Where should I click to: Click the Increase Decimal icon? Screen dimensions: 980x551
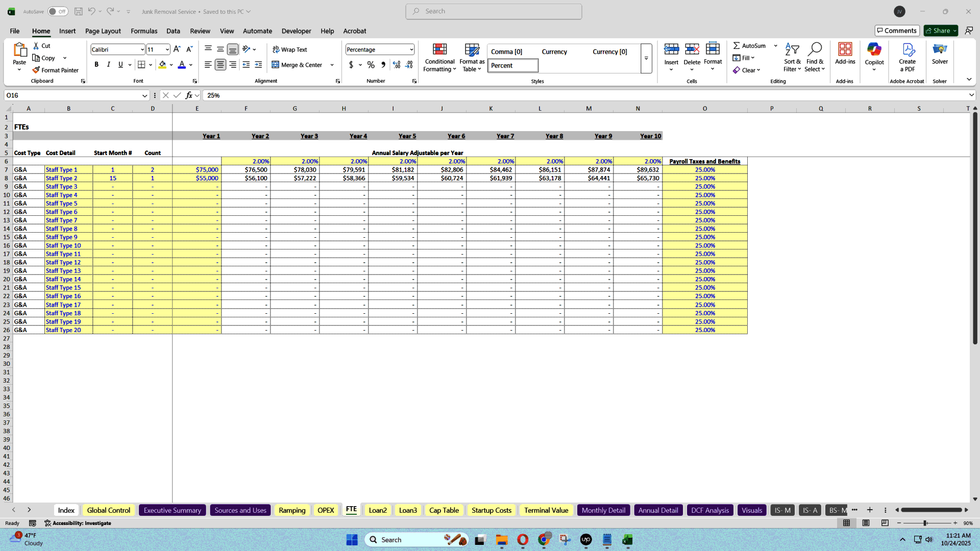pyautogui.click(x=397, y=65)
